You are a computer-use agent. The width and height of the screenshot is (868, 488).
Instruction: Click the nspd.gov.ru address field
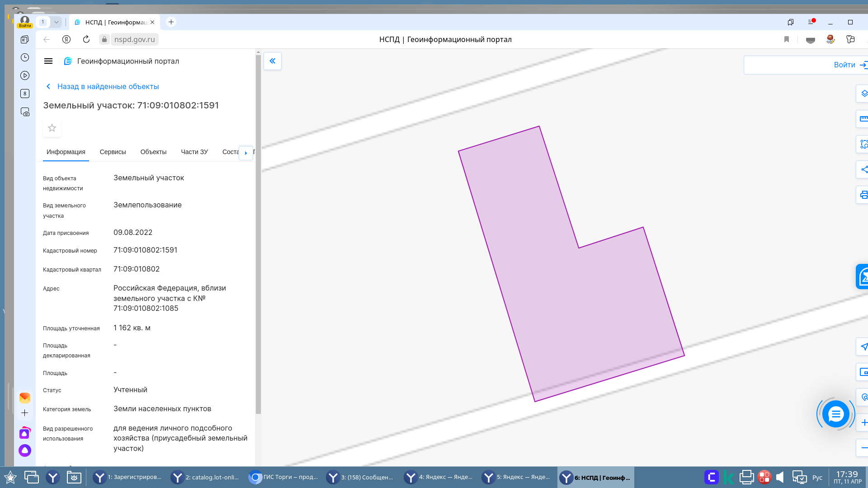click(x=134, y=39)
